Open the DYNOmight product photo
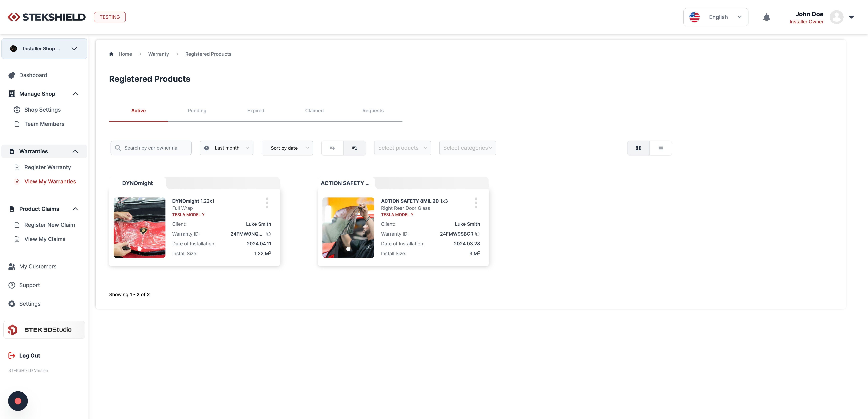The width and height of the screenshot is (868, 419). coord(140,227)
